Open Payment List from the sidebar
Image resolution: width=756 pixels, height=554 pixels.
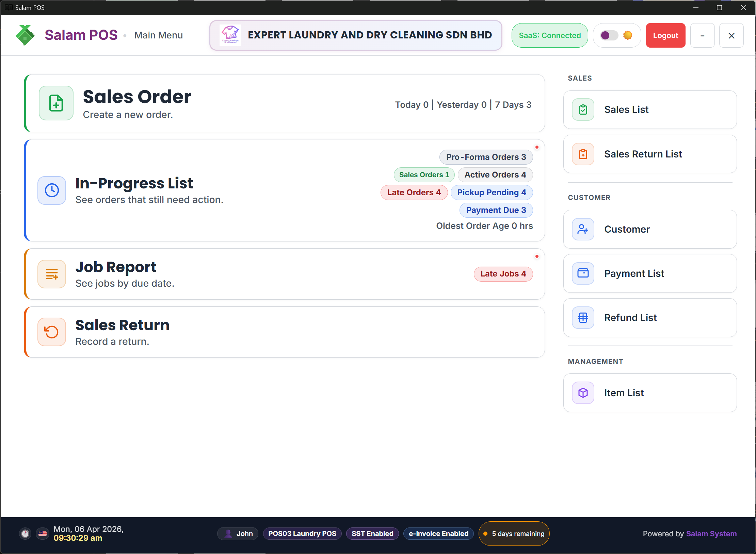(x=650, y=273)
